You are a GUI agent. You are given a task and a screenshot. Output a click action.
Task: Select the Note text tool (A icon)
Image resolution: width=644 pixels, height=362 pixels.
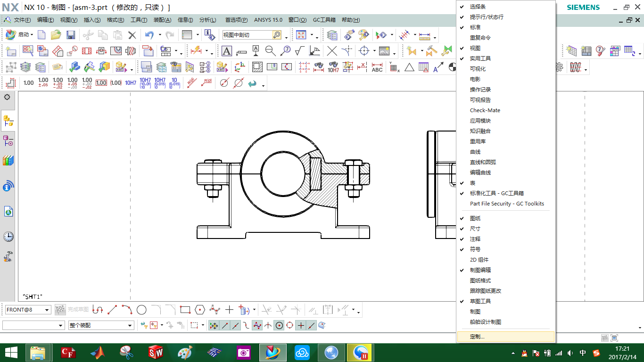click(227, 51)
